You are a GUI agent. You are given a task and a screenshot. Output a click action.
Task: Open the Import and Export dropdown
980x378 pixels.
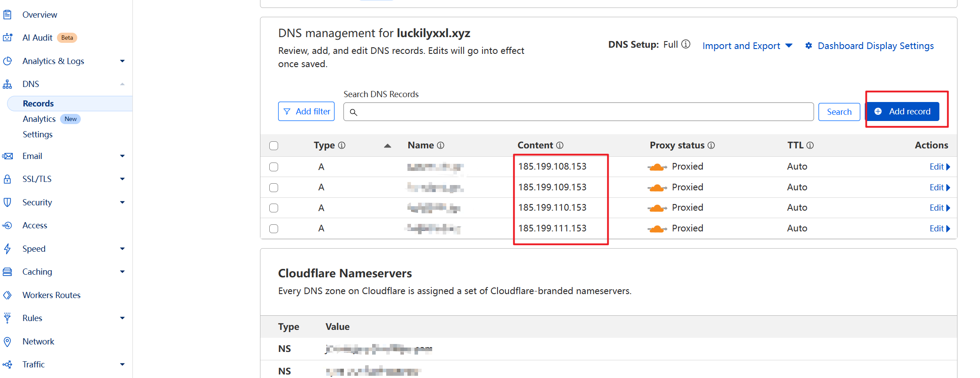747,46
